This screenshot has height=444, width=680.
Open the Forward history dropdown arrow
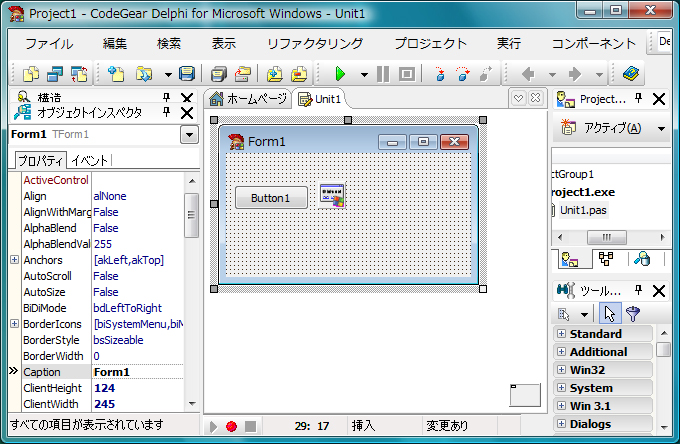599,75
